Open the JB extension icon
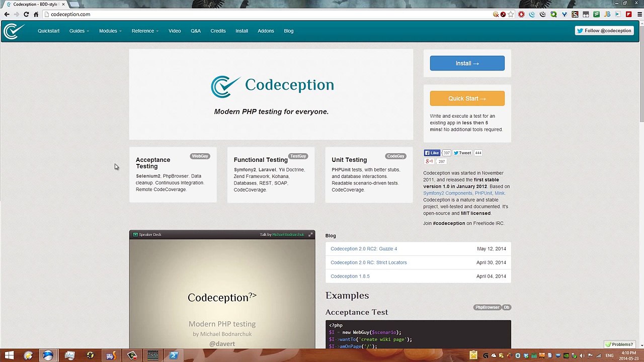This screenshot has width=644, height=362. click(x=607, y=15)
